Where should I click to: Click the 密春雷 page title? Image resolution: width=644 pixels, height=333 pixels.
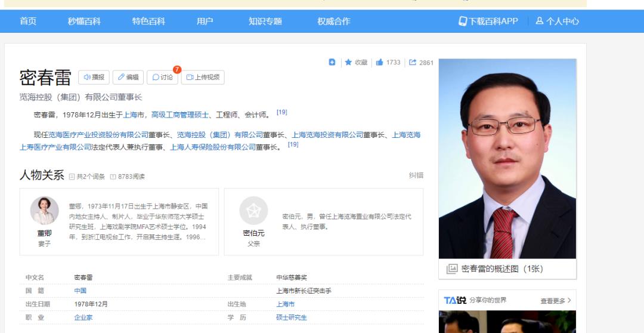point(45,78)
